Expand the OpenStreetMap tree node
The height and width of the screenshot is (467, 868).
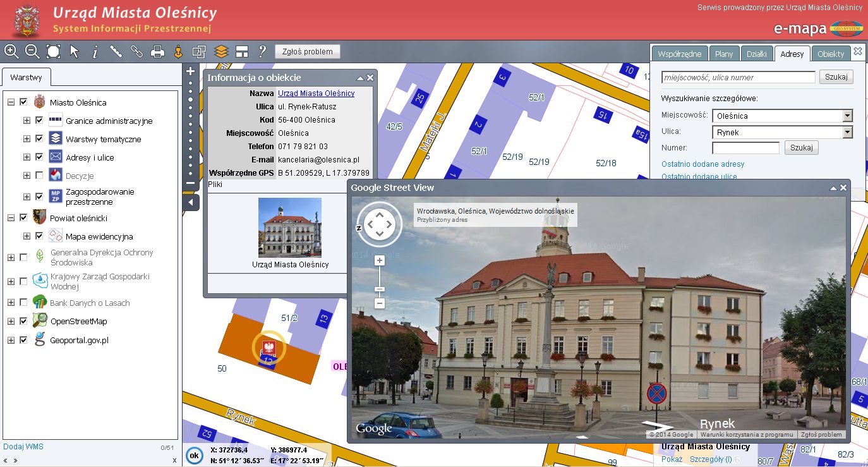click(11, 321)
